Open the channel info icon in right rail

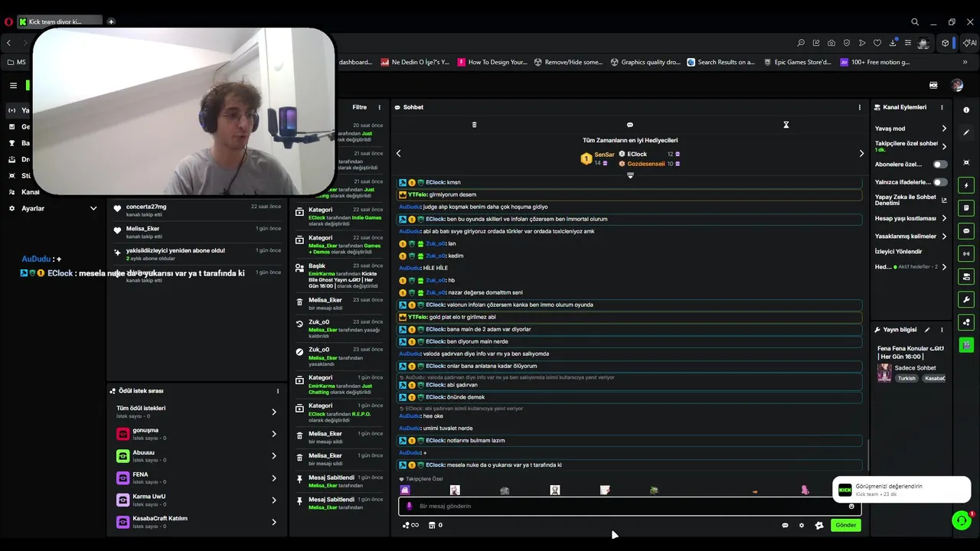pos(966,109)
